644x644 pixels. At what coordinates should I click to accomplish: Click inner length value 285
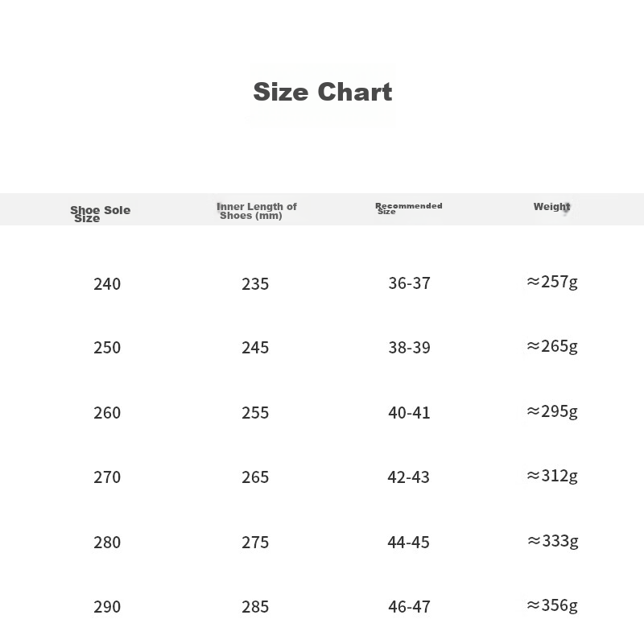coord(255,607)
